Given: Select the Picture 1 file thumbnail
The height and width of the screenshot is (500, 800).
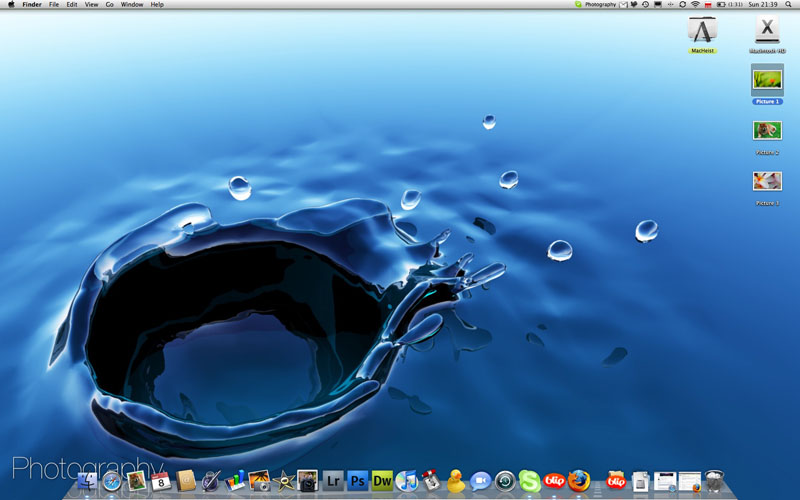Looking at the screenshot, I should pos(767,80).
